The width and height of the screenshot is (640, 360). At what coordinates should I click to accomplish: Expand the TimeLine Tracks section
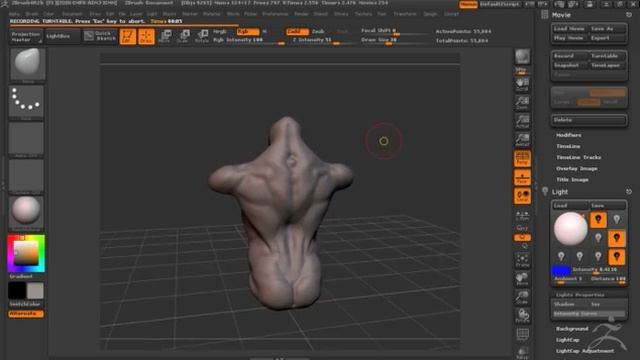[x=578, y=157]
